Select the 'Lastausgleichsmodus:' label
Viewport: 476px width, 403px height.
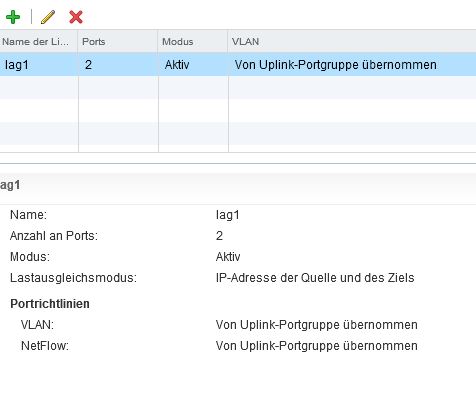tap(73, 278)
